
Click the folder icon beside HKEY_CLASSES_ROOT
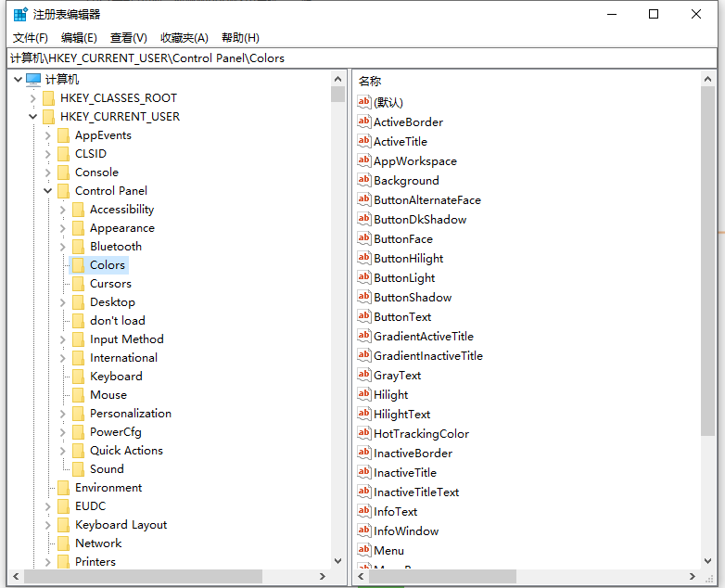click(48, 98)
